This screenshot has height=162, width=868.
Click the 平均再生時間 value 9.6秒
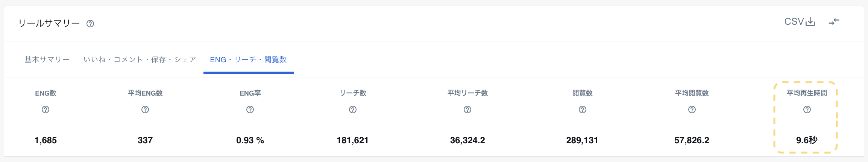pos(807,140)
